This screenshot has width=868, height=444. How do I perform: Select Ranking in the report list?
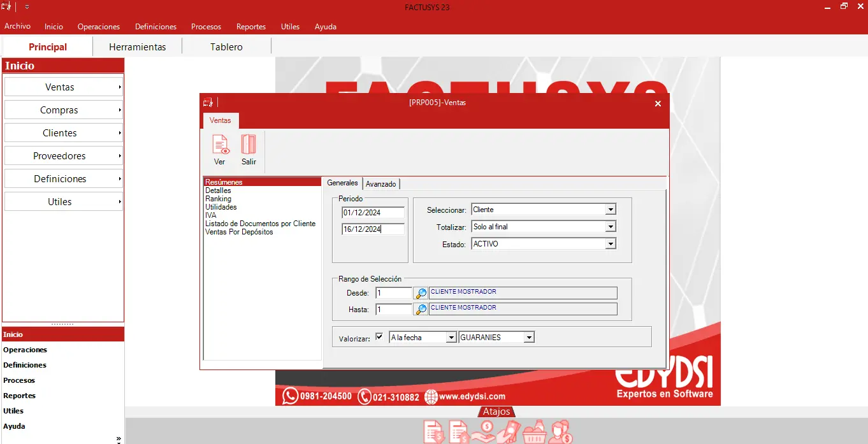[x=218, y=199]
